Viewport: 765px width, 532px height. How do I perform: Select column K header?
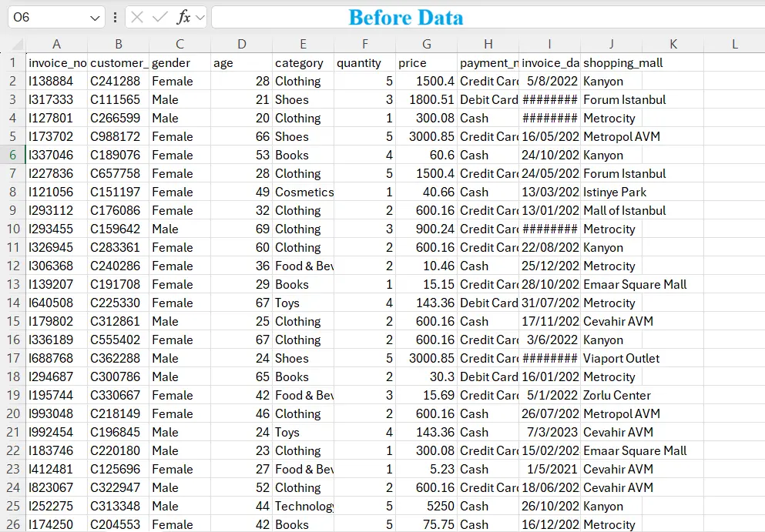tap(673, 45)
